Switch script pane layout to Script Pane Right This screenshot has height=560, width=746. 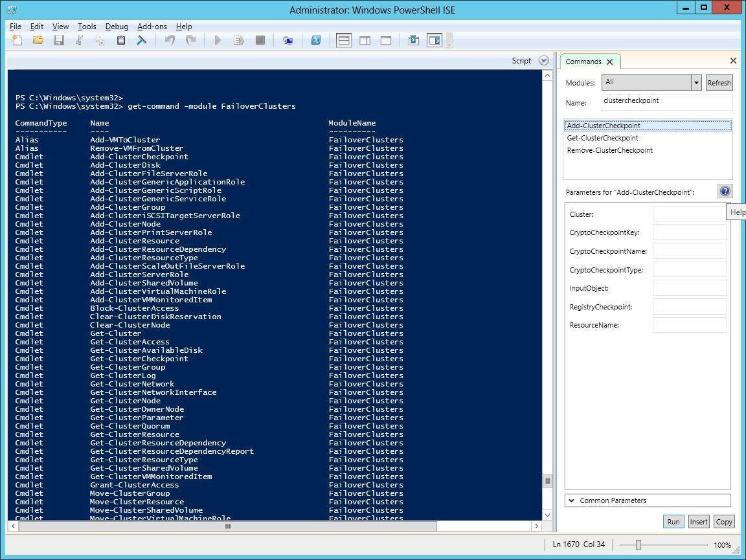tap(365, 40)
